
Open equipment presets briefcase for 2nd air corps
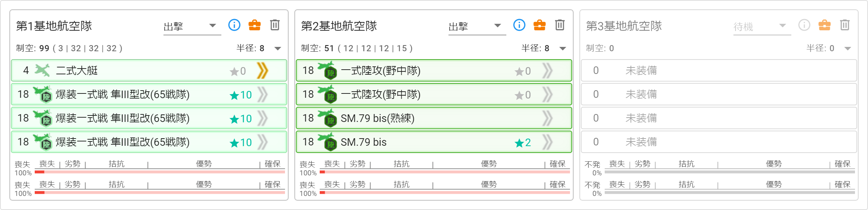coord(539,25)
